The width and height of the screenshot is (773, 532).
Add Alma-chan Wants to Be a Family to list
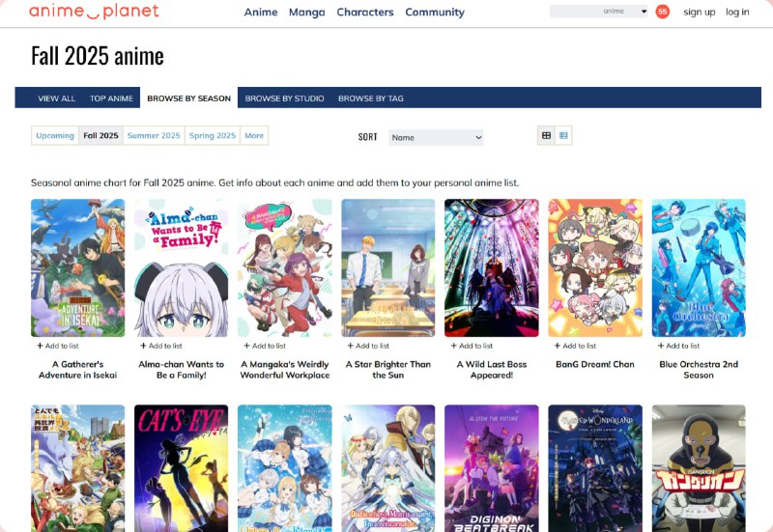[x=161, y=346]
